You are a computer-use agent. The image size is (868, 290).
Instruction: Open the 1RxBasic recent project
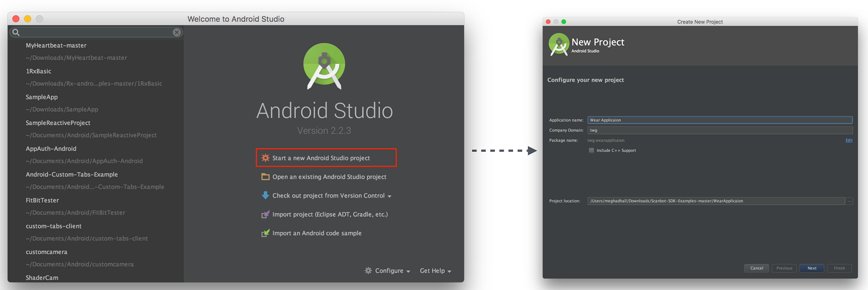tap(39, 71)
